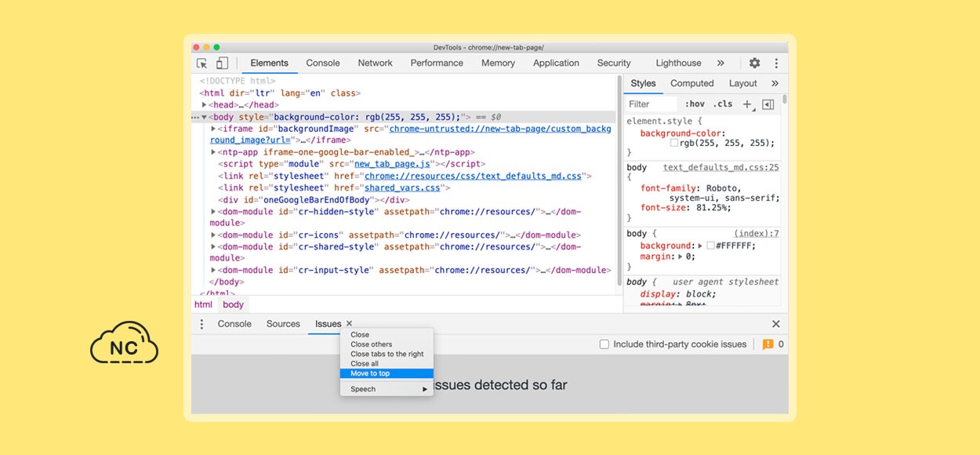Viewport: 980px width, 455px height.
Task: Open the DevTools three-dot customize menu
Action: [x=776, y=64]
